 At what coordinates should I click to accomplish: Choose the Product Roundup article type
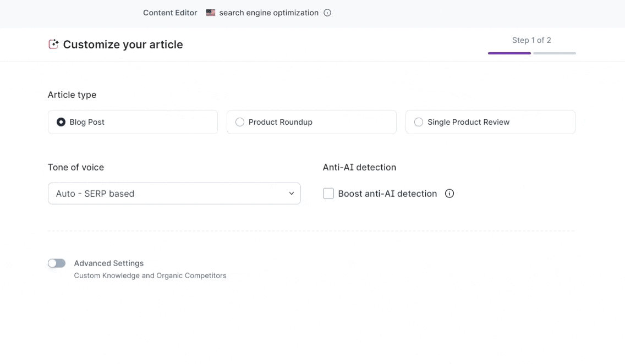tap(240, 122)
